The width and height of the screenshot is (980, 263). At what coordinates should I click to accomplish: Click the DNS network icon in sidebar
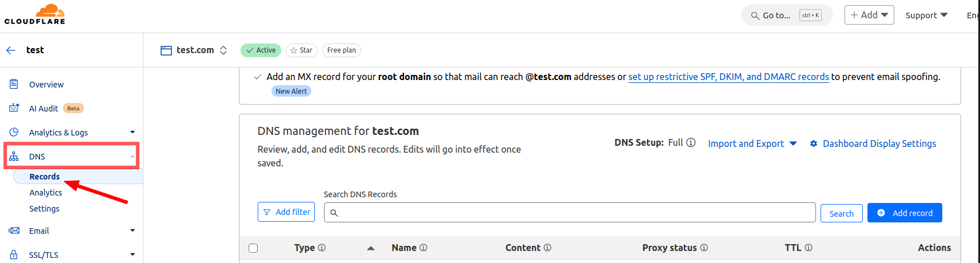(14, 156)
